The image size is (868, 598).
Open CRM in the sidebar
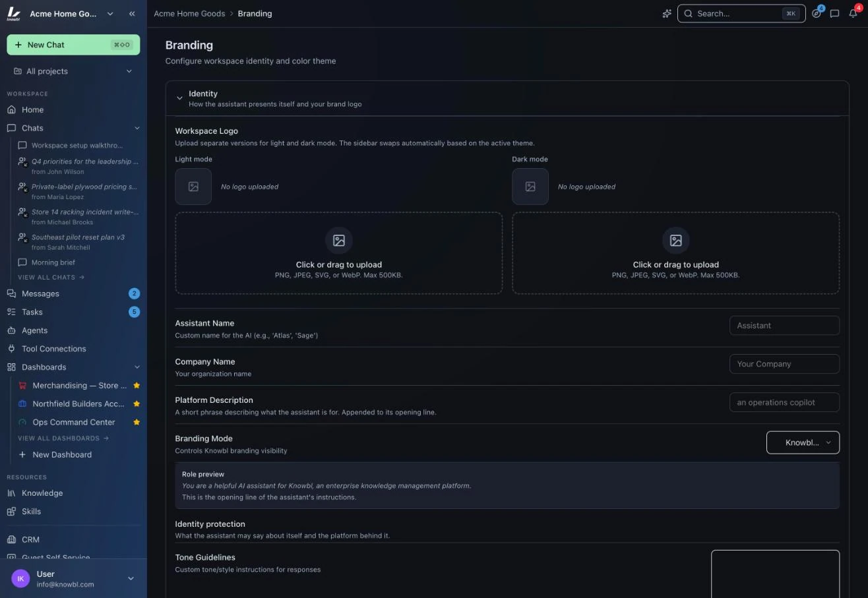[x=73, y=539]
